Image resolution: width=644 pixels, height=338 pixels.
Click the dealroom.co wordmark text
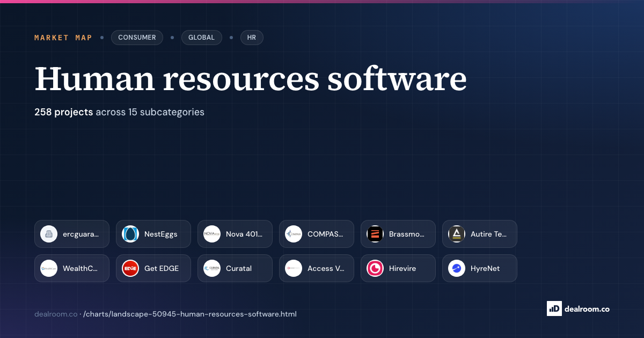pyautogui.click(x=587, y=308)
